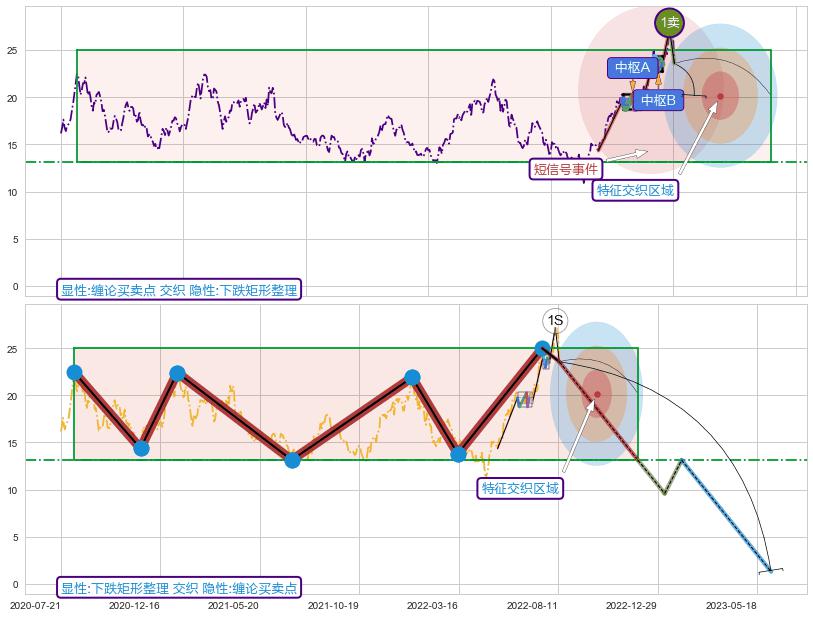813x617 pixels.
Task: Click the '显性:下跌矩形整理 交织 隐性:缠论买卖点' caption
Action: point(179,588)
